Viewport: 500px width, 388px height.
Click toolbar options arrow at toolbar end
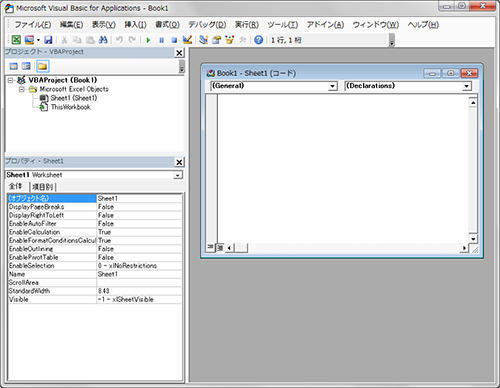(x=392, y=41)
